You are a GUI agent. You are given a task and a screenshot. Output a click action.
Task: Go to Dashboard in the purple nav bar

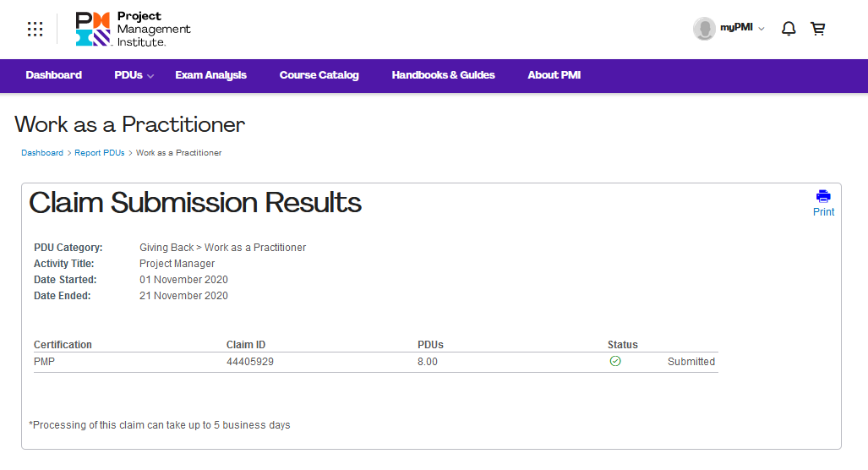[x=54, y=75]
